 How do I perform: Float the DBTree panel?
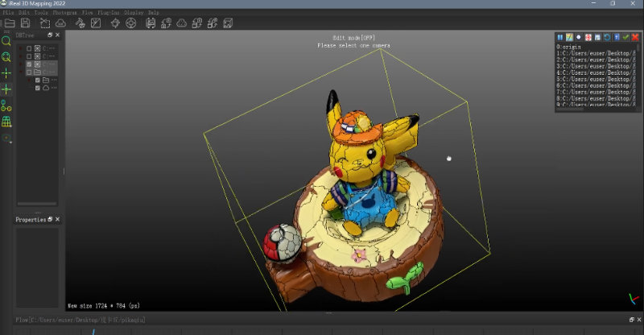pyautogui.click(x=50, y=35)
